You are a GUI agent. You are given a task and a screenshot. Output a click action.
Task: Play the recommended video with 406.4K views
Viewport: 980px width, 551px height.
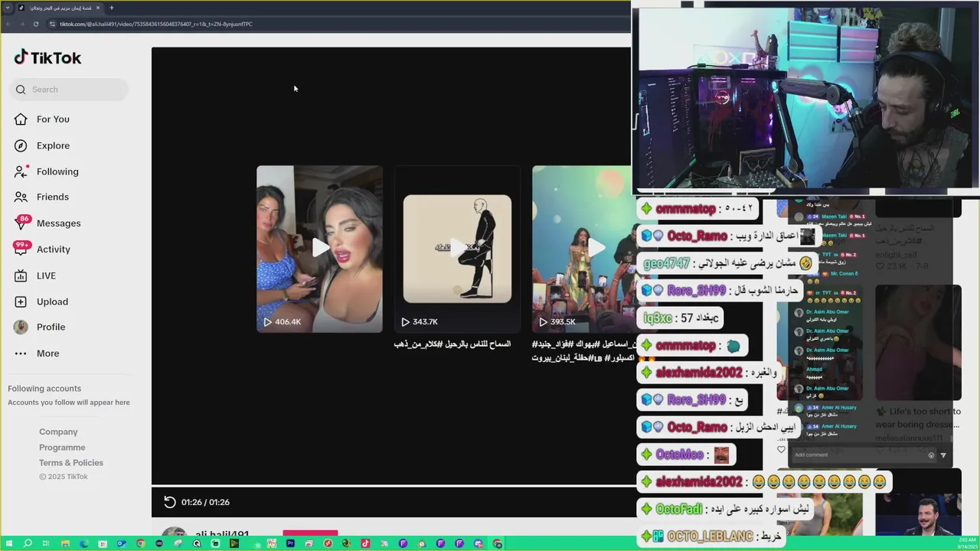(x=319, y=249)
